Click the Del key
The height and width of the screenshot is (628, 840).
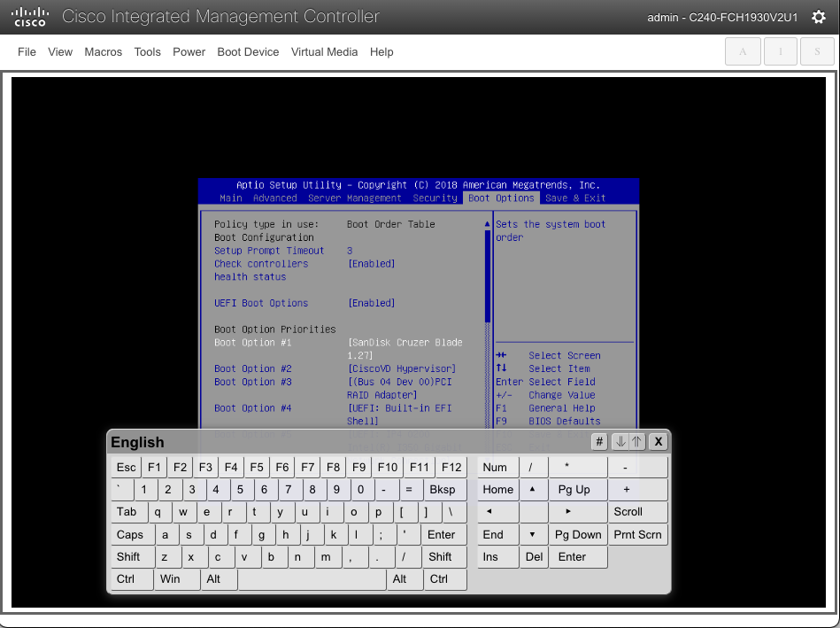(534, 556)
